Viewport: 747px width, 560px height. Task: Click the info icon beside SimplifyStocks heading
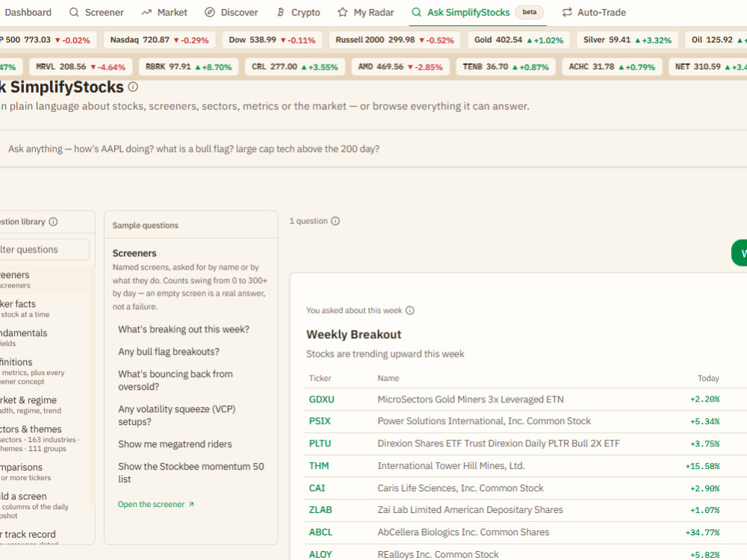tap(134, 87)
